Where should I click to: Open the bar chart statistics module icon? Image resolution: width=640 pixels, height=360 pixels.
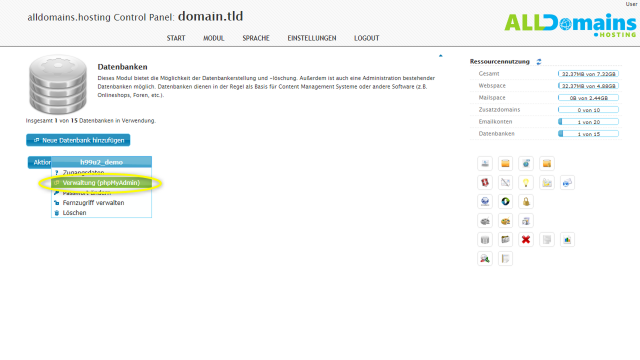[x=567, y=240]
